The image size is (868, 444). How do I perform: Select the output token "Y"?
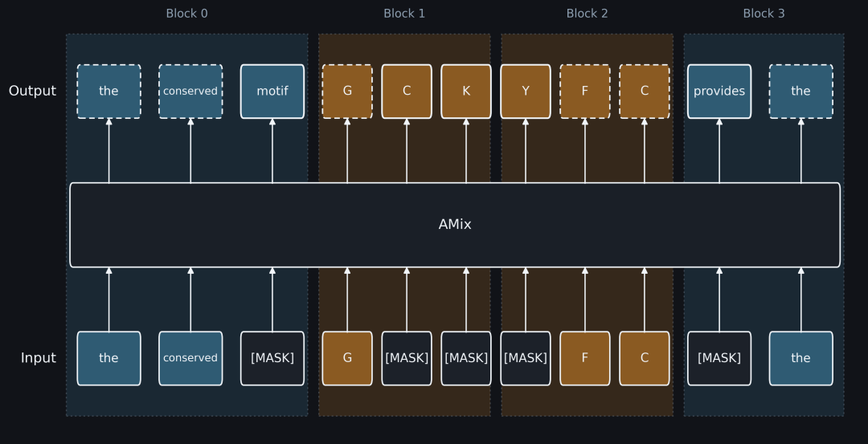point(526,92)
